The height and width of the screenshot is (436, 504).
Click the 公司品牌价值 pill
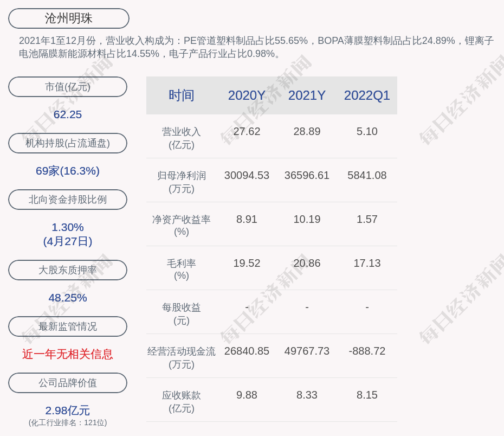pyautogui.click(x=68, y=383)
